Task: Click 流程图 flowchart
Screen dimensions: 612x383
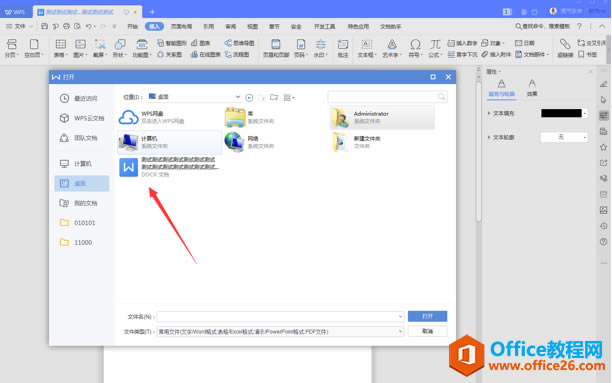Action: coord(237,55)
